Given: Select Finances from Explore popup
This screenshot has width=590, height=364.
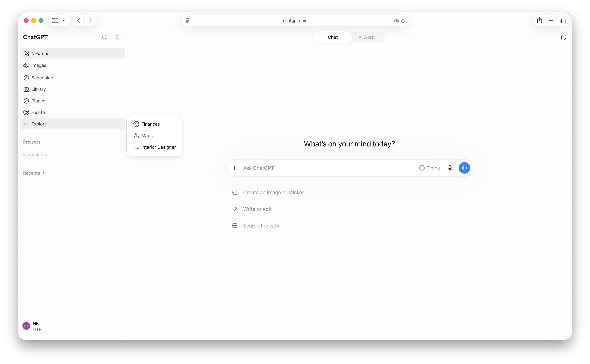Looking at the screenshot, I should 154,124.
